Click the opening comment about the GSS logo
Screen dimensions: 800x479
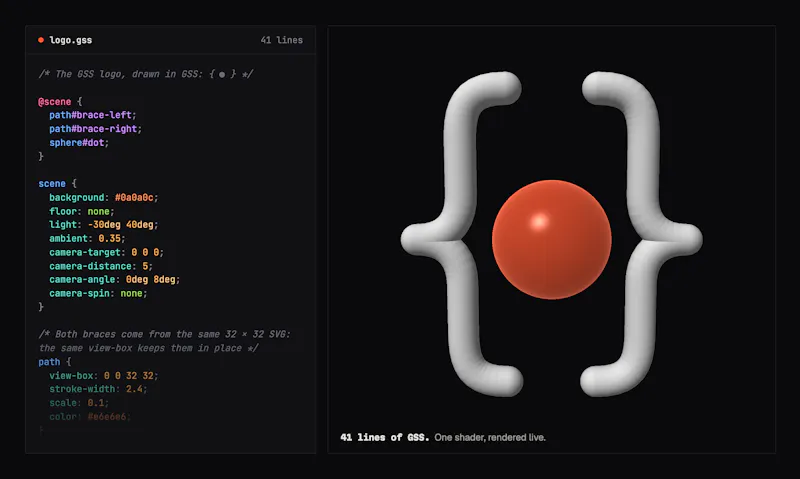[x=146, y=74]
